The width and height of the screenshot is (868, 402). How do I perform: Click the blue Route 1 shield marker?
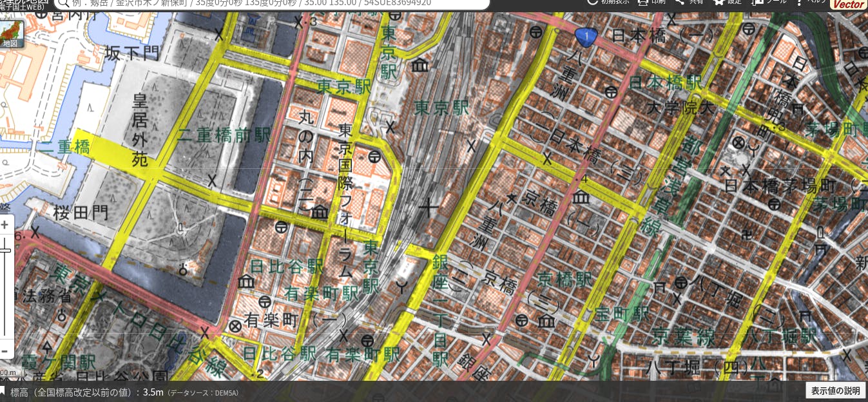[586, 37]
